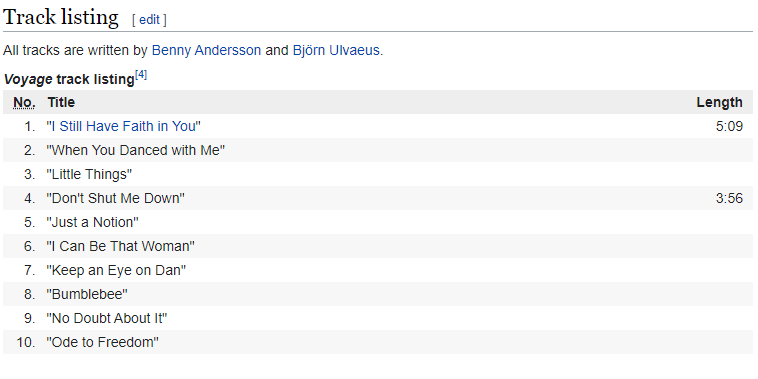
Task: Open Benny Andersson's page
Action: 206,50
